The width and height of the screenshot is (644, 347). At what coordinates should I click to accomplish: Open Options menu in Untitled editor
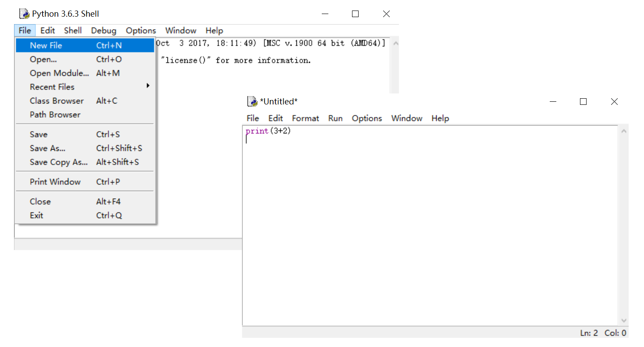point(367,118)
